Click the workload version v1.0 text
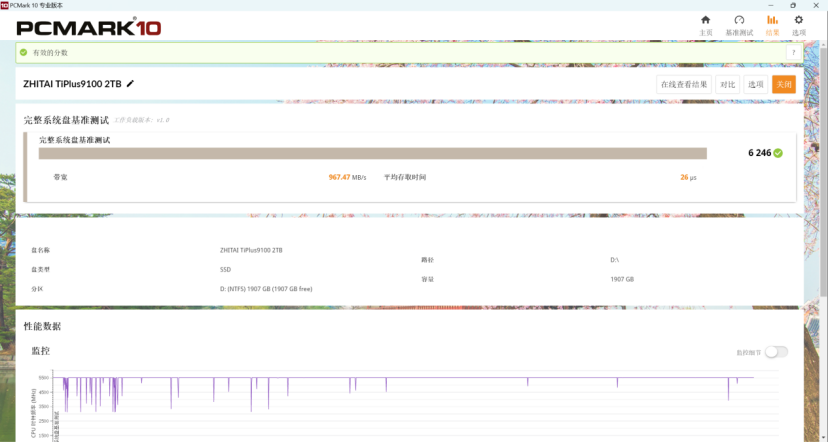This screenshot has height=442, width=828. (x=142, y=120)
